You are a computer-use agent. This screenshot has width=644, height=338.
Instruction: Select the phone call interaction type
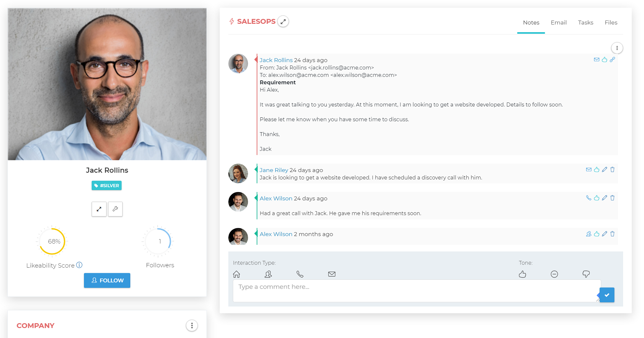(x=300, y=274)
